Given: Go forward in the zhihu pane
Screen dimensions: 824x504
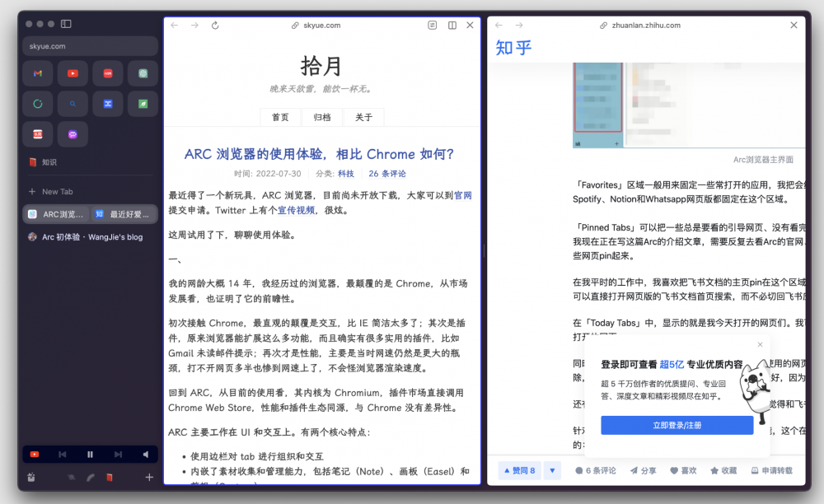Looking at the screenshot, I should 519,26.
